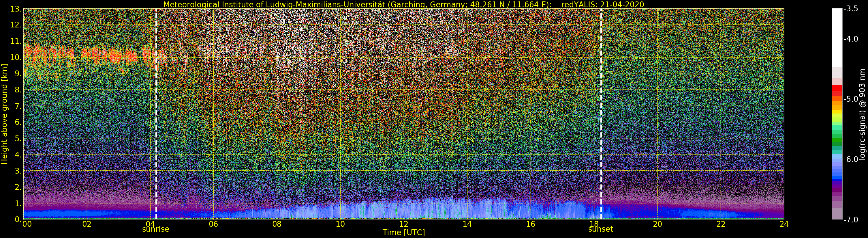
Task: Click the '3.' height tick label
Action: pyautogui.click(x=18, y=171)
